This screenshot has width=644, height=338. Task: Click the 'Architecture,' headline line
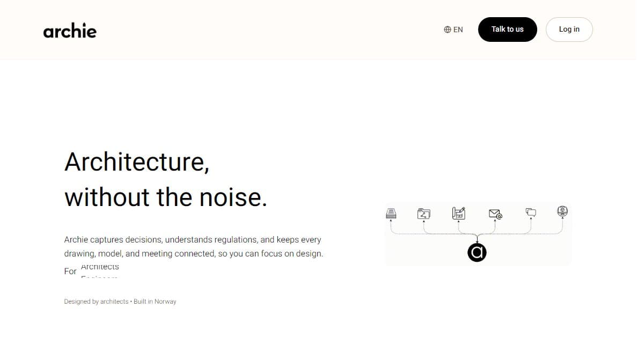pos(137,161)
